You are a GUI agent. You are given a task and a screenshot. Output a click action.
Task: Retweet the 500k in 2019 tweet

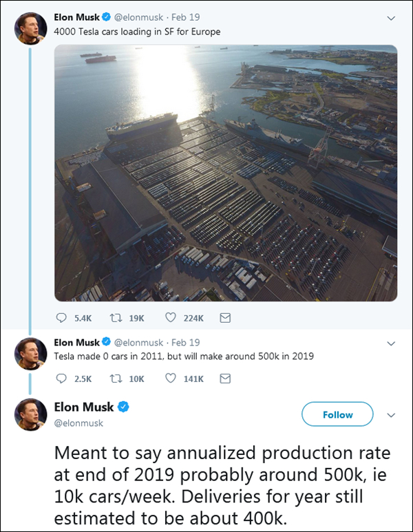pos(118,379)
